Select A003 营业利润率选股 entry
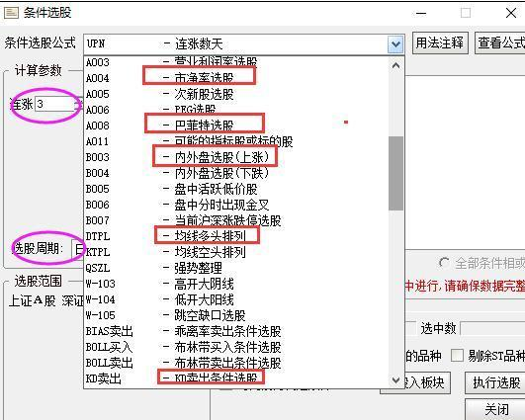Image resolution: width=525 pixels, height=420 pixels. point(236,62)
